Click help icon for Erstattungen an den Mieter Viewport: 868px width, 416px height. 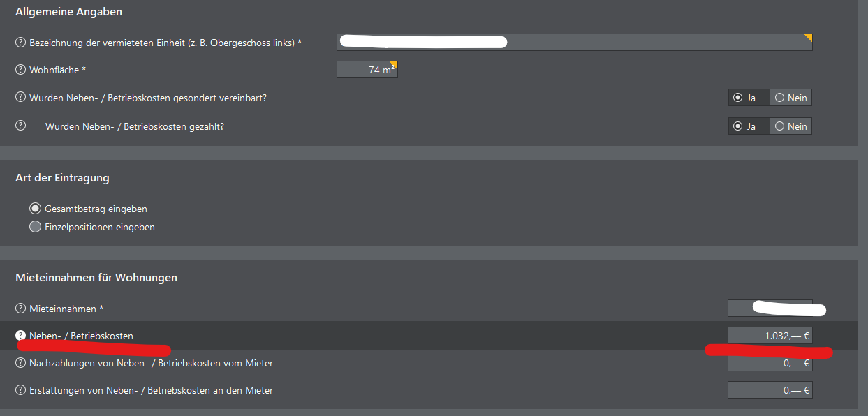(21, 390)
